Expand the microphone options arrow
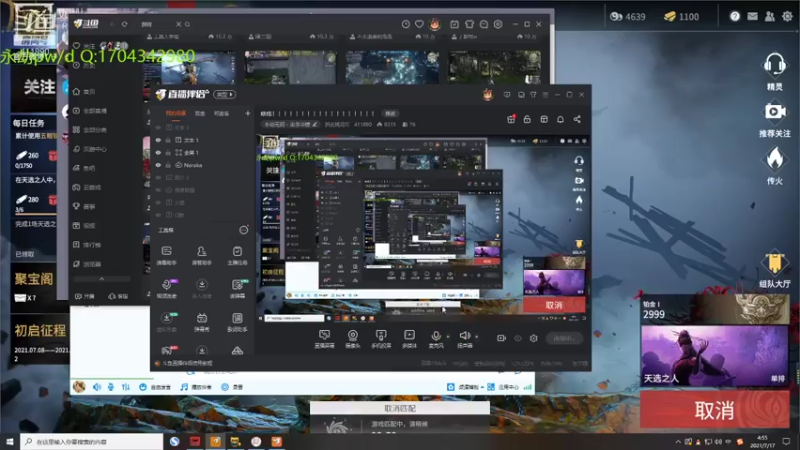 [447, 336]
